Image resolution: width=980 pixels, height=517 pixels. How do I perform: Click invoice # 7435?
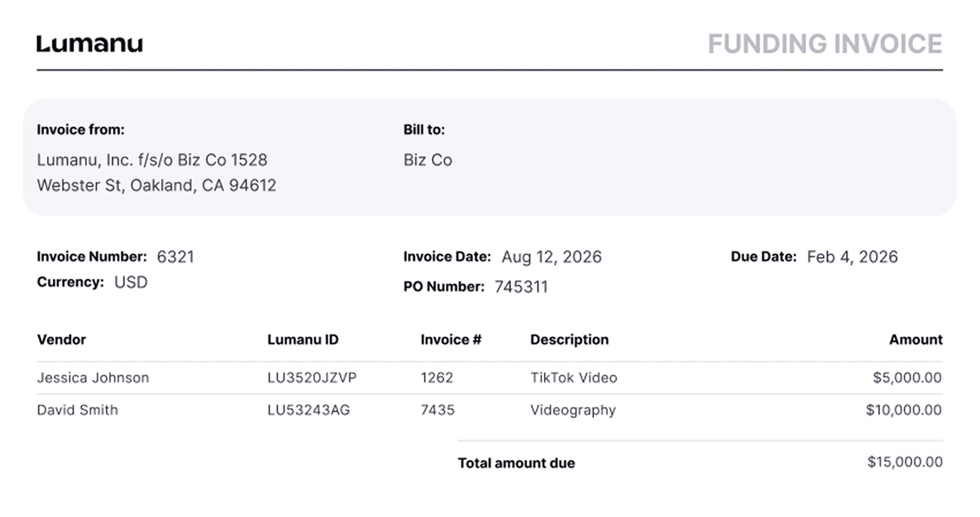pos(437,410)
